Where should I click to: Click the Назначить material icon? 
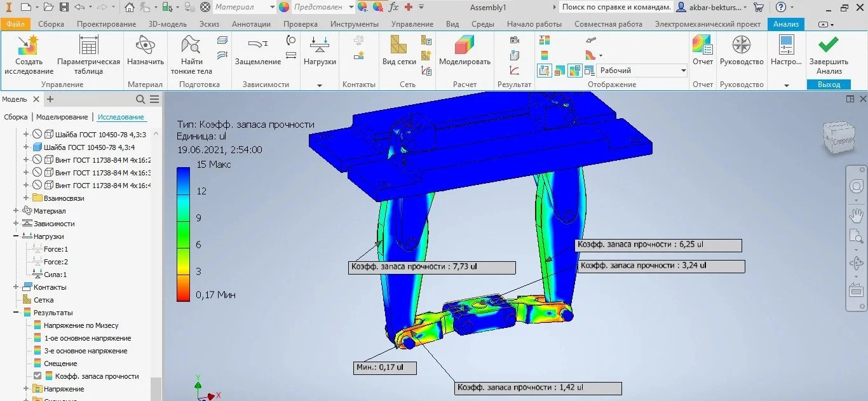(145, 46)
